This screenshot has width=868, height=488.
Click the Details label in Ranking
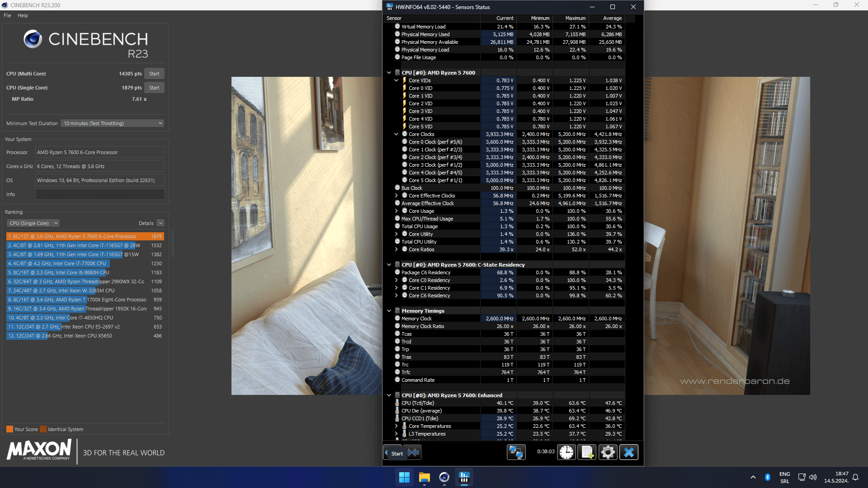(x=146, y=223)
